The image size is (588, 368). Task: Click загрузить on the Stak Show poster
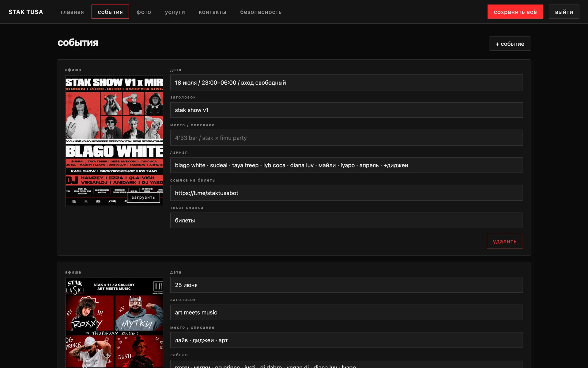point(143,197)
